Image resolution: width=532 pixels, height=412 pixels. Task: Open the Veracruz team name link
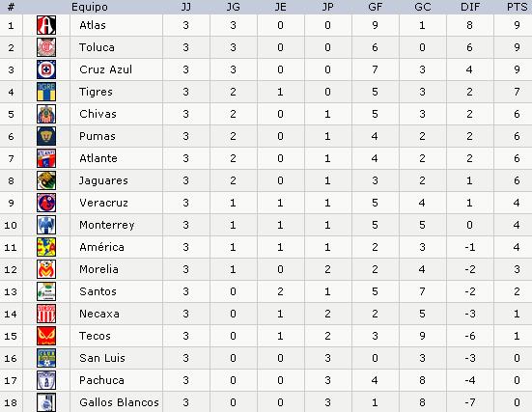tap(104, 203)
